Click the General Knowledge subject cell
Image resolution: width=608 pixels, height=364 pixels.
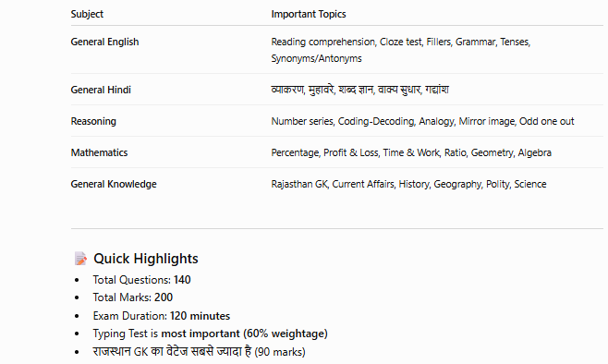pyautogui.click(x=114, y=184)
